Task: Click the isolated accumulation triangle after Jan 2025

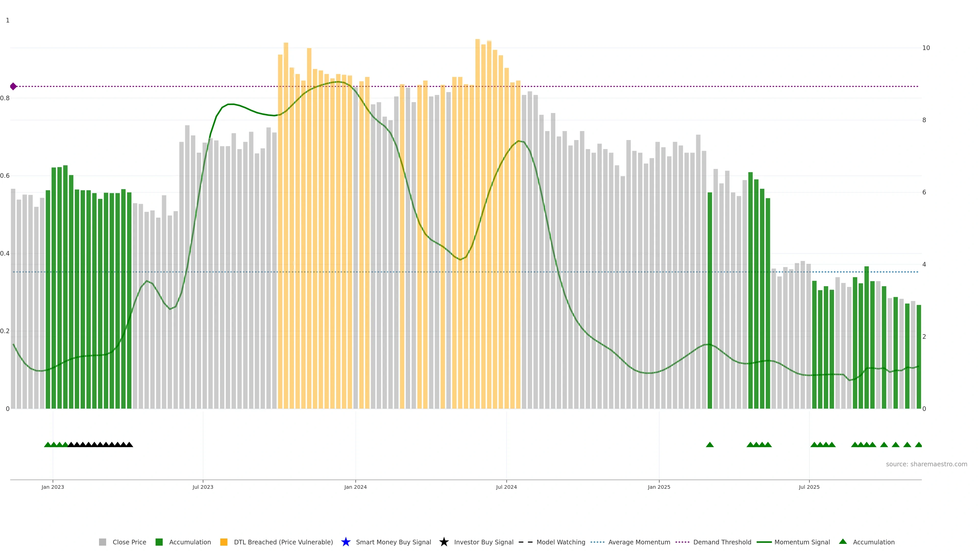Action: pos(709,445)
